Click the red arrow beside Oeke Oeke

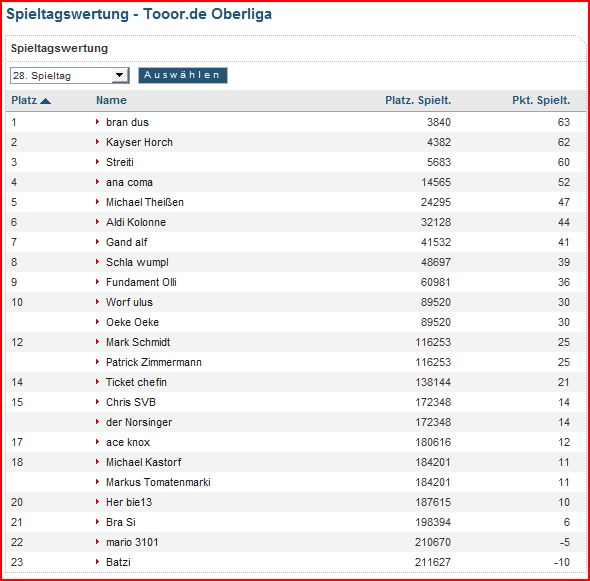97,321
